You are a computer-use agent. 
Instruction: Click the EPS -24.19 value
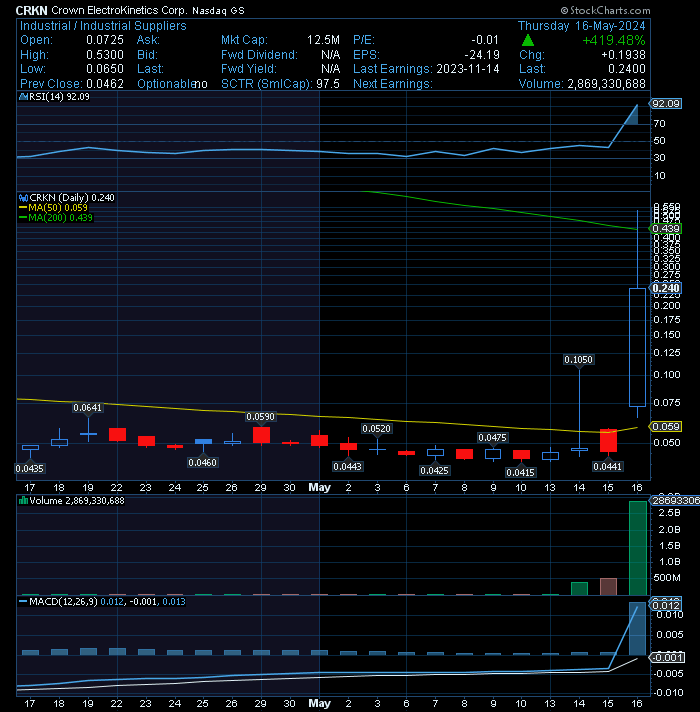click(482, 55)
